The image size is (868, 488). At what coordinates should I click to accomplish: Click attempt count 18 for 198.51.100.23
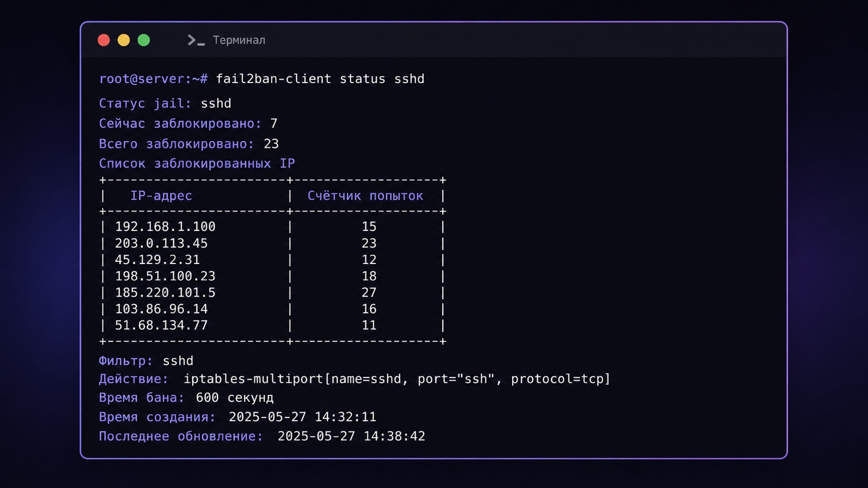pyautogui.click(x=369, y=276)
